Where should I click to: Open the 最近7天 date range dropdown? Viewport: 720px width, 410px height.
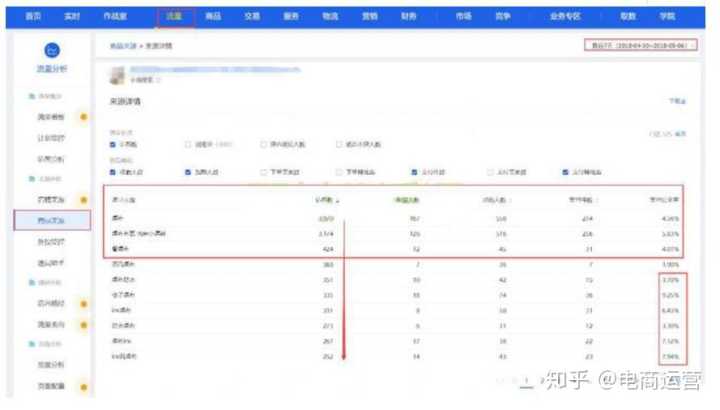(x=641, y=45)
